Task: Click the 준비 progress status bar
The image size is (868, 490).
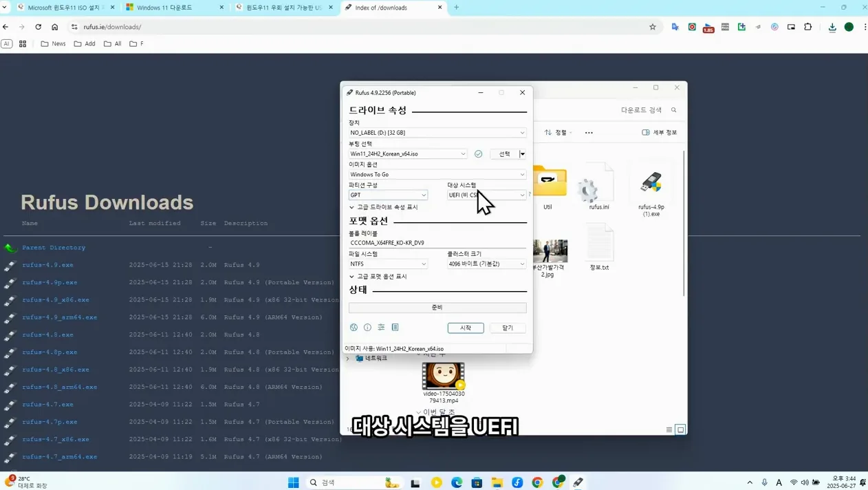Action: coord(437,308)
